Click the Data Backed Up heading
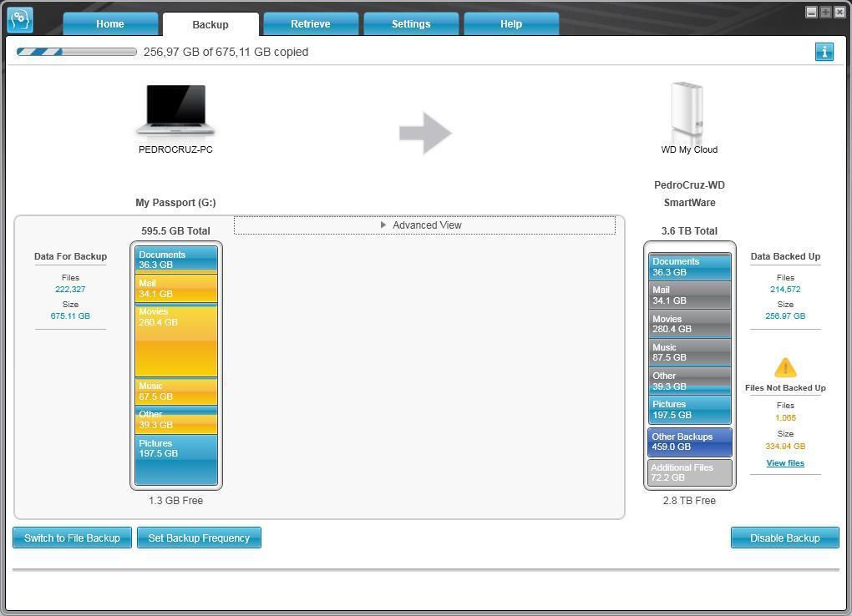Viewport: 852px width, 616px height. (785, 256)
